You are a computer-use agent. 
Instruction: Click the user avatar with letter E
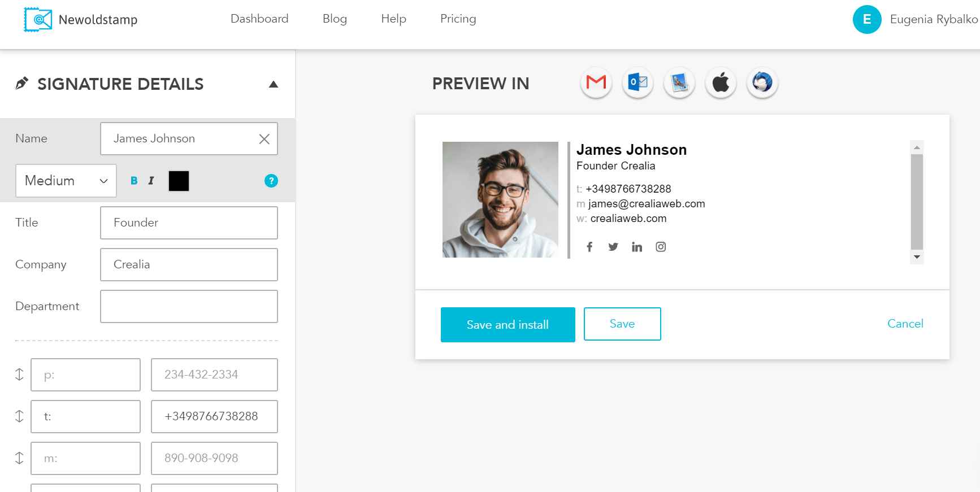(867, 20)
